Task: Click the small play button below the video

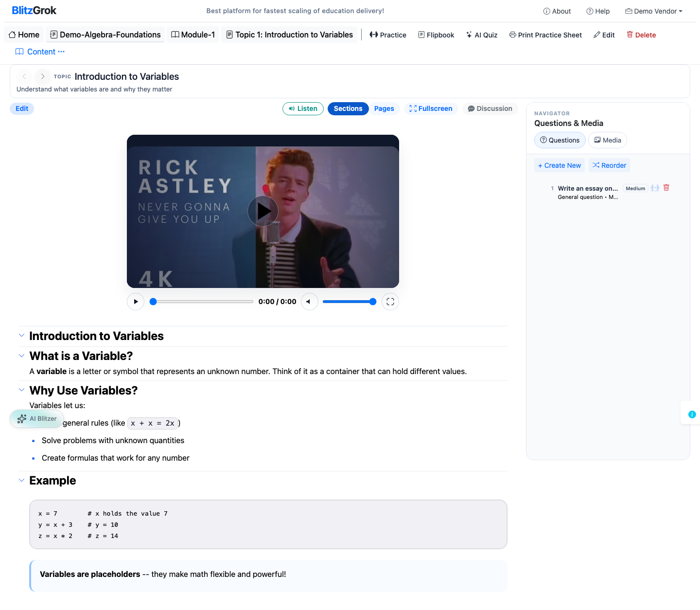Action: [x=136, y=302]
